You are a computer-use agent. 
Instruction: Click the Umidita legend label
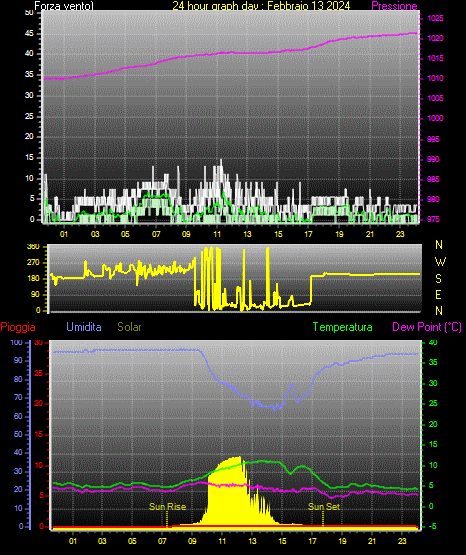pyautogui.click(x=84, y=327)
